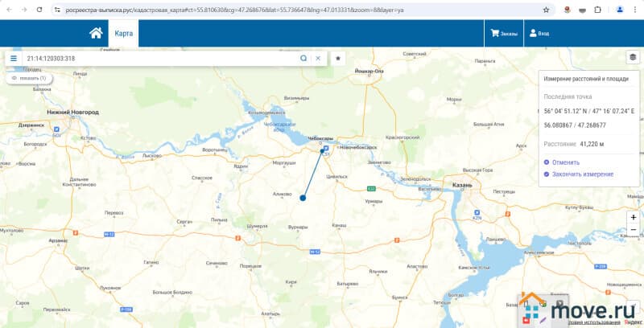Select the airport icon near Дзержинск
The height and width of the screenshot is (328, 644).
point(56,129)
